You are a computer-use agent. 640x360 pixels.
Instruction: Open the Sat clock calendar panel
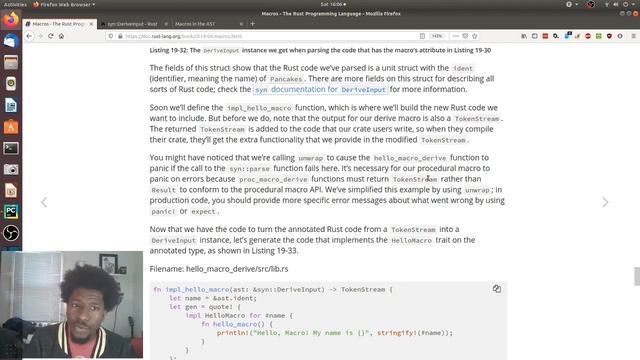tap(333, 4)
